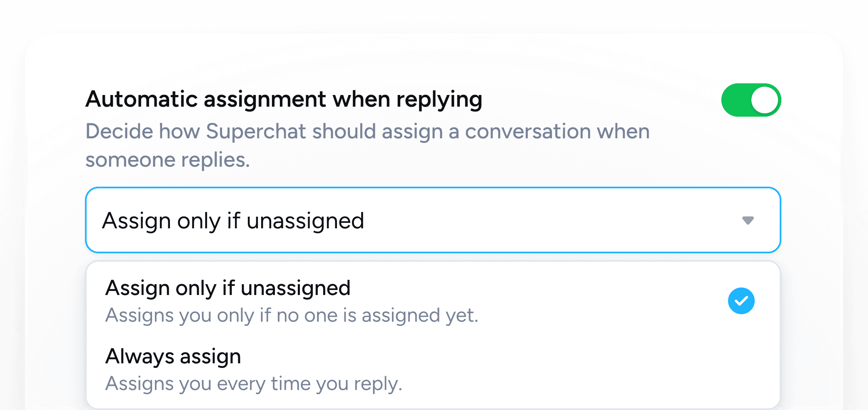Screen dimensions: 868x410
Task: Click 'Assigns you every time you reply.' description
Action: point(253,384)
